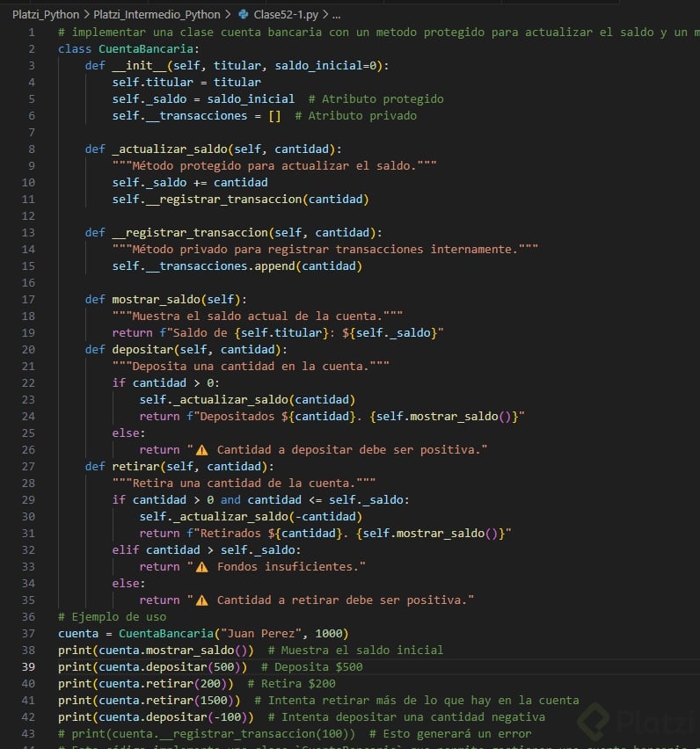This screenshot has height=749, width=700.
Task: Click the comment '# Atributo privado'
Action: point(355,115)
